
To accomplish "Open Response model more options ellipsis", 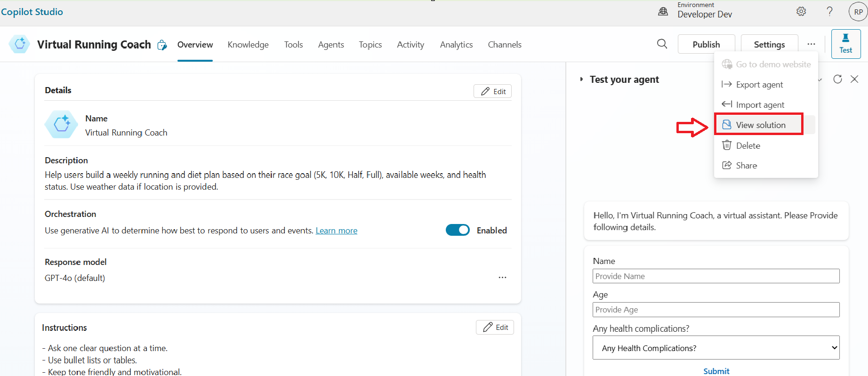I will pos(502,278).
